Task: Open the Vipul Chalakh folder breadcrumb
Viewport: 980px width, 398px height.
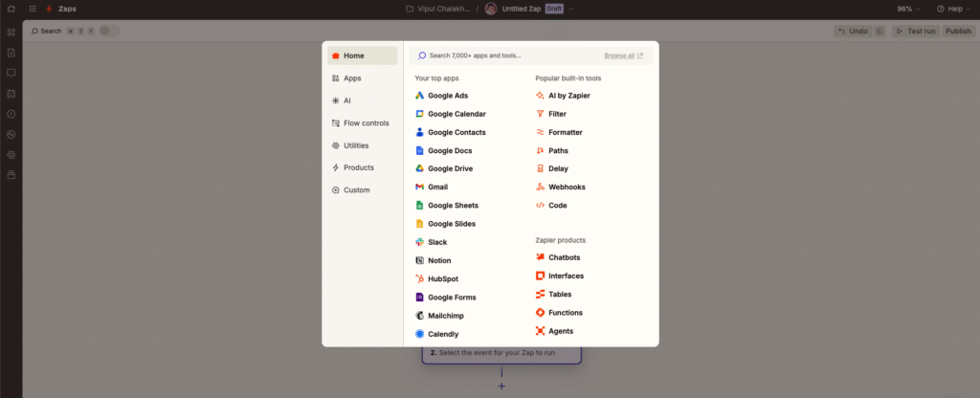Action: [x=438, y=9]
